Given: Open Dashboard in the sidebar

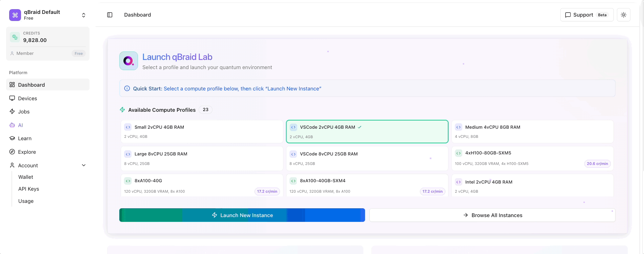Looking at the screenshot, I should tap(48, 85).
